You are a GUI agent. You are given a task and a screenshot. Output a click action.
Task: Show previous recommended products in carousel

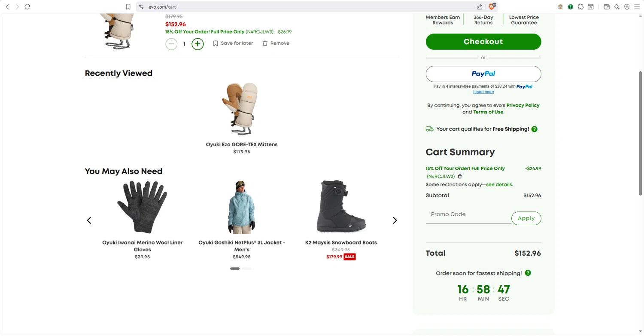tap(89, 220)
